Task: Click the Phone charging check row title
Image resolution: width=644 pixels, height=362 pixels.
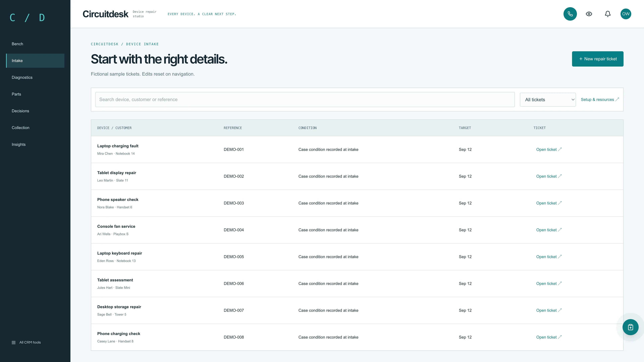Action: (x=119, y=334)
